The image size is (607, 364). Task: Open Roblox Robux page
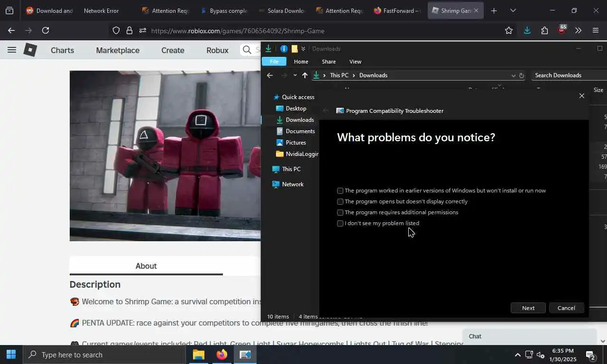217,50
